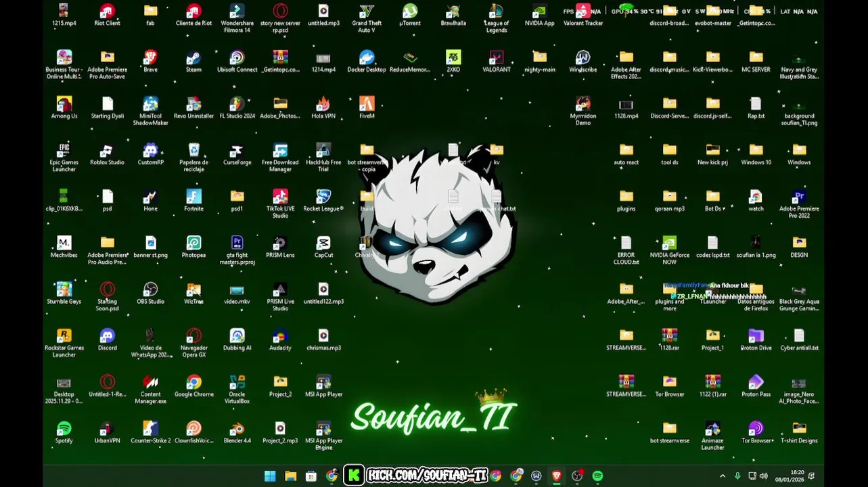Select the Docker Desktop icon
868x487 pixels.
[x=367, y=62]
